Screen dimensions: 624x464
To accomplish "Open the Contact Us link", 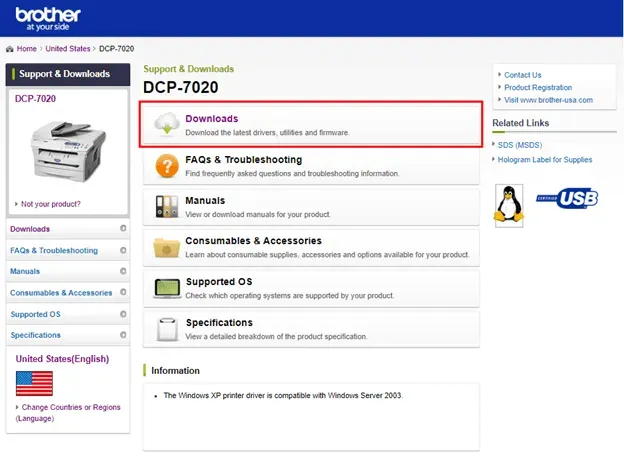I will point(523,75).
